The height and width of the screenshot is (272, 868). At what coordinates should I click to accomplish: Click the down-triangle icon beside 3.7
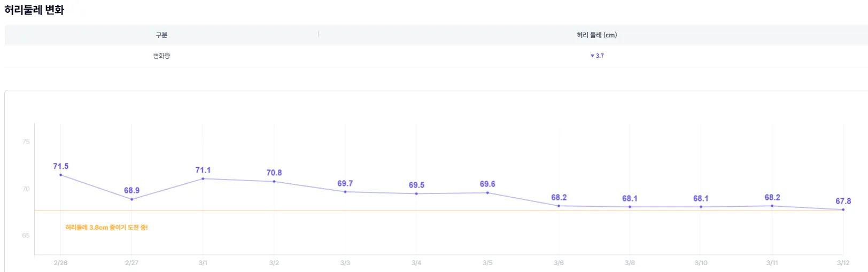pos(592,56)
